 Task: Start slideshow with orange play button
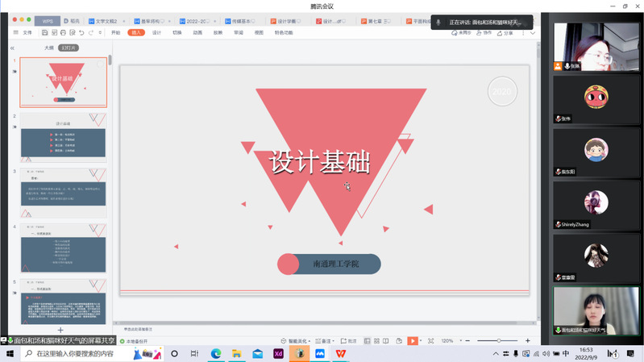413,341
